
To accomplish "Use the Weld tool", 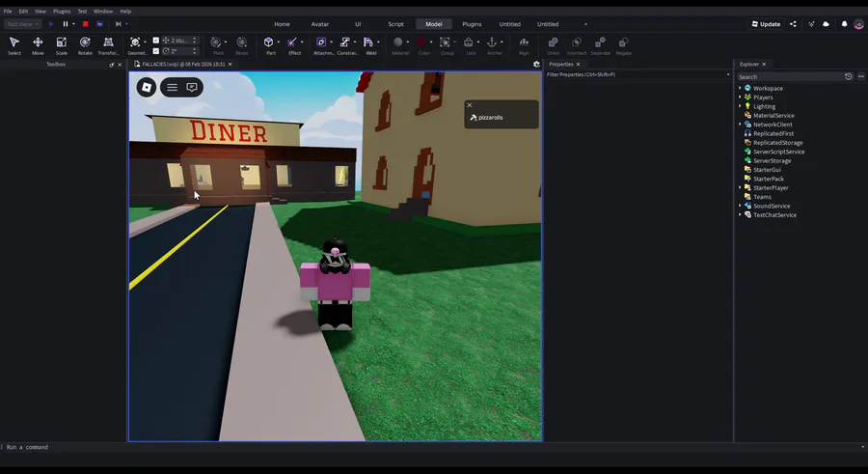I will coord(369,45).
